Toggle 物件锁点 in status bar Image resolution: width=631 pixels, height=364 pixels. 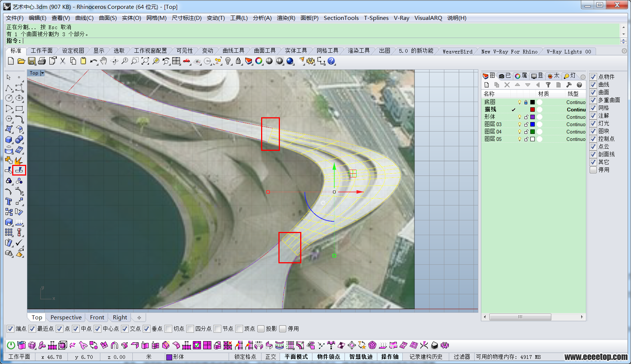[x=329, y=357]
